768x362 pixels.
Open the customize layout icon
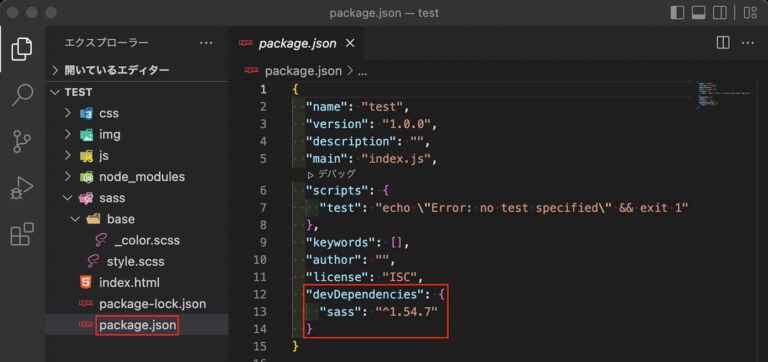coord(750,12)
